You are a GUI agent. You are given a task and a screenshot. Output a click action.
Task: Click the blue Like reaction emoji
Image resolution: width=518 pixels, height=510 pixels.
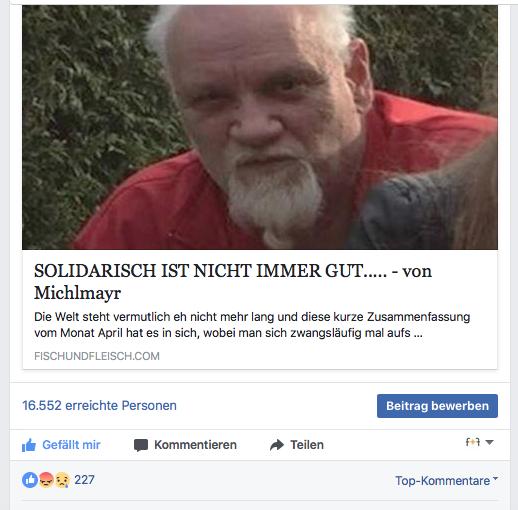pos(30,480)
